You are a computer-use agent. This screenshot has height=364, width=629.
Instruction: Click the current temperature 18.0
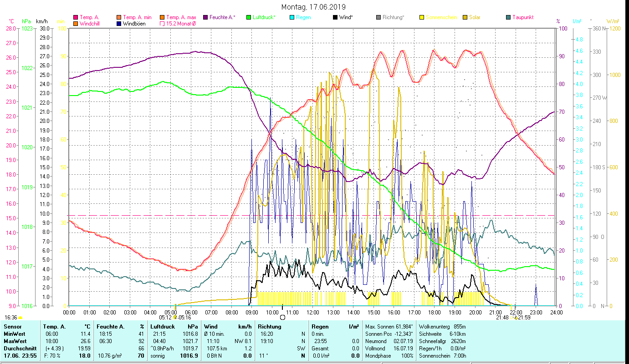click(85, 356)
